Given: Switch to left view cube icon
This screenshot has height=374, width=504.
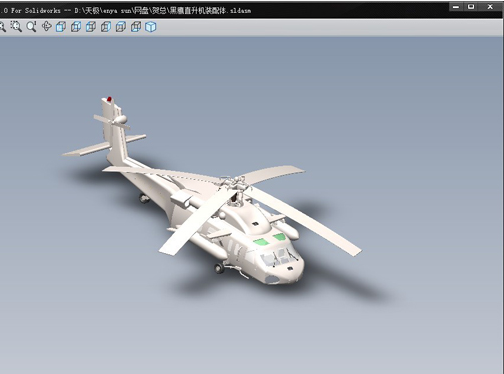Looking at the screenshot, I should coord(91,27).
